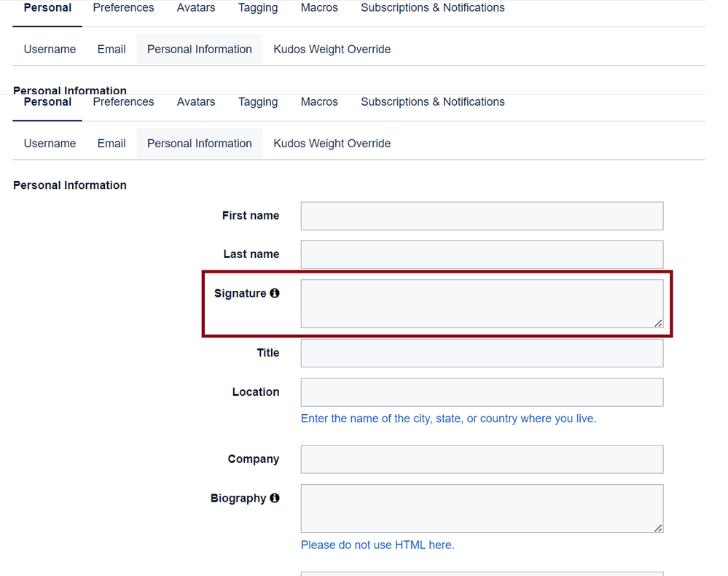Click the 'Biography' field label text

(x=238, y=499)
